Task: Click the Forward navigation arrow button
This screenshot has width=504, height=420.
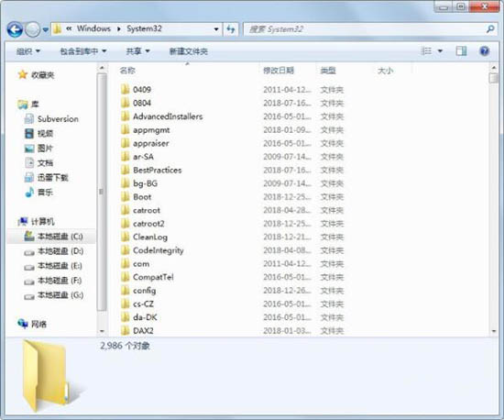Action: pos(32,30)
